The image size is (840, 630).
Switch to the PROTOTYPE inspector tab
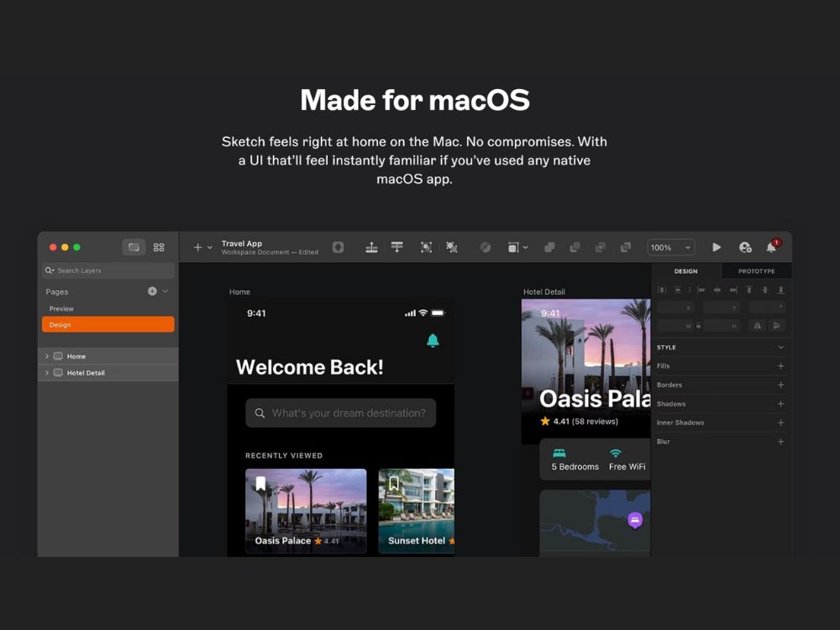[757, 271]
